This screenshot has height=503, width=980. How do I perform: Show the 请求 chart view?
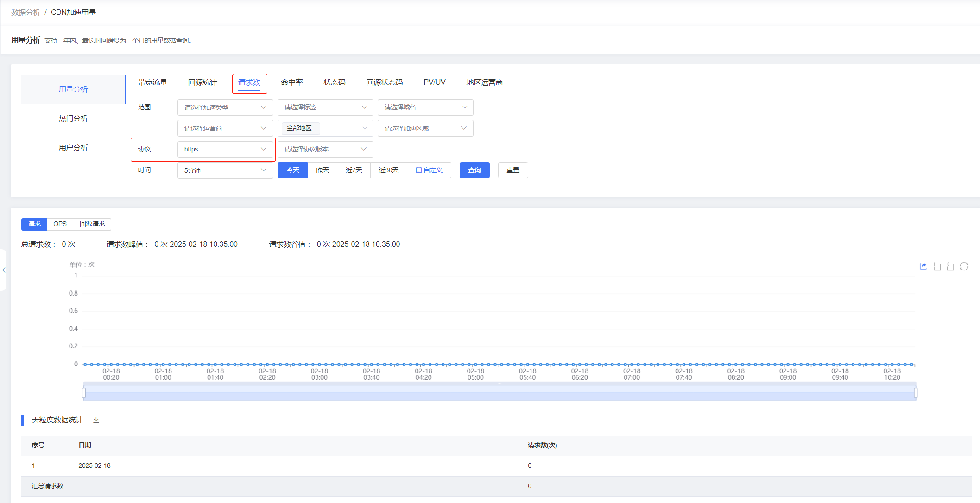tap(34, 224)
